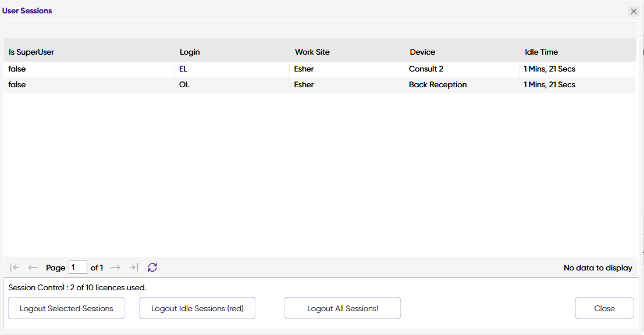Select the EL login cell
The width and height of the screenshot is (644, 335).
[x=232, y=69]
